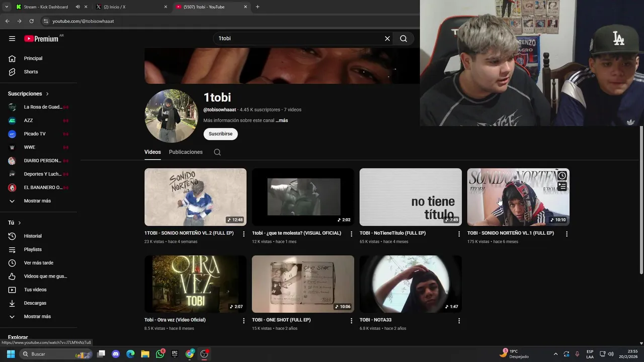Open options menu for SONIDO NORTEÑO VL.1
The width and height of the screenshot is (644, 362).
click(567, 234)
